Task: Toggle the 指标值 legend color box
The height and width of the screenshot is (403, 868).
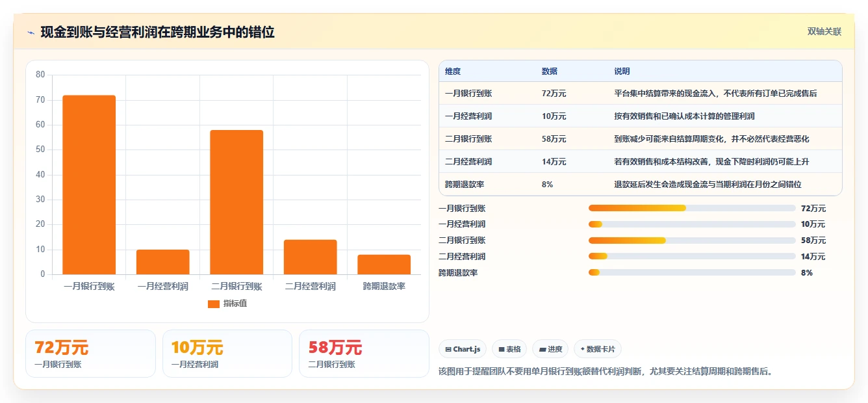Action: pyautogui.click(x=214, y=304)
